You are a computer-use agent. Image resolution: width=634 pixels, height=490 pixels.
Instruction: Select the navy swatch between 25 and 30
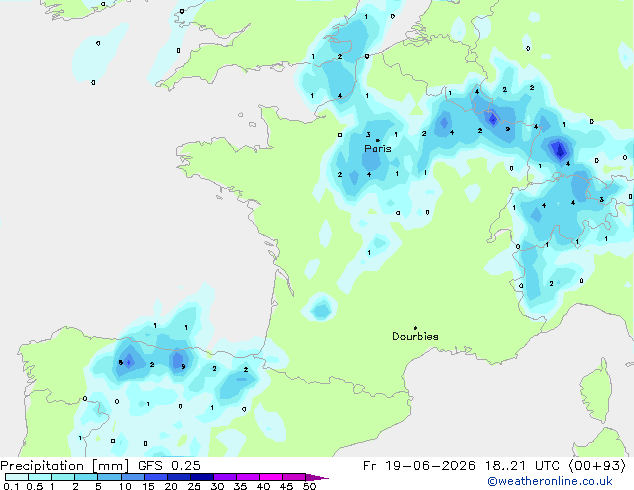click(x=202, y=477)
